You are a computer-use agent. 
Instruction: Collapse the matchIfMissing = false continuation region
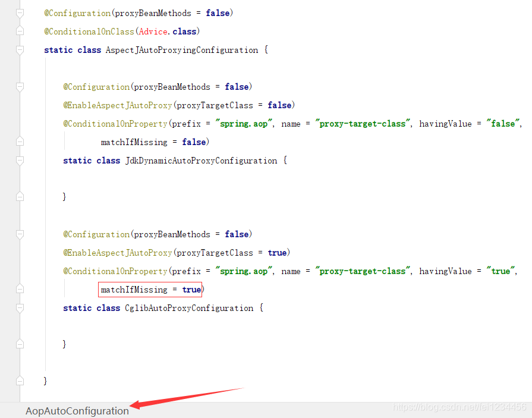[x=20, y=142]
